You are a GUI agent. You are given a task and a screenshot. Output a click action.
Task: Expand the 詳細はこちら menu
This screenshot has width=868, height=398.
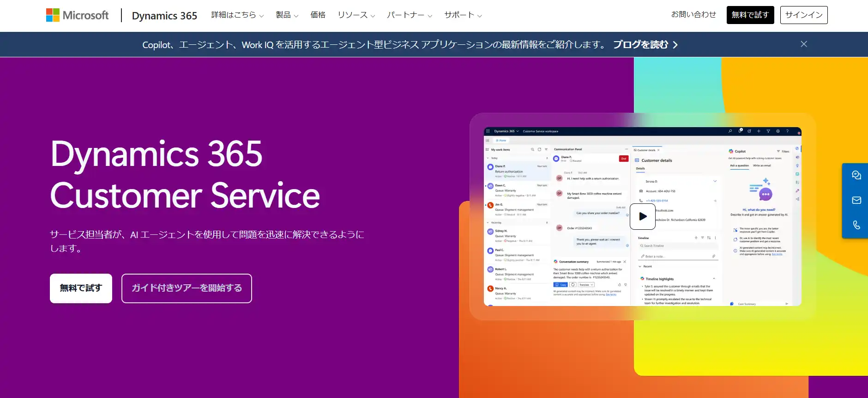tap(237, 15)
